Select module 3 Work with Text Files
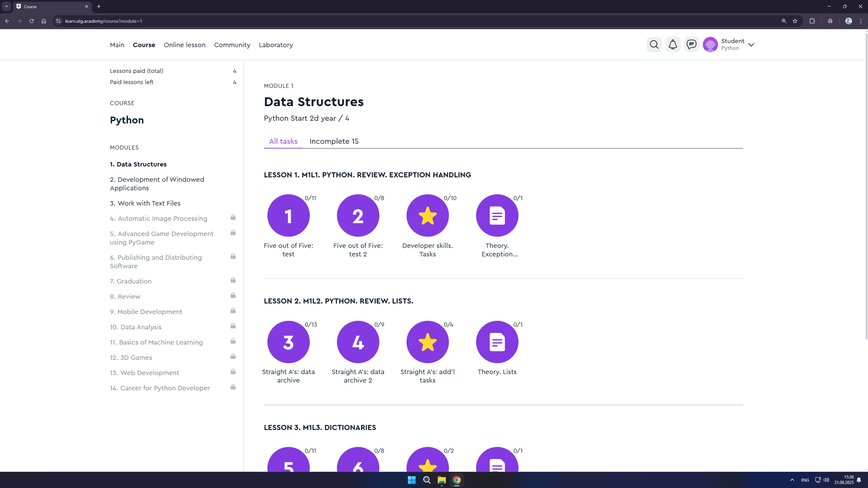Screen dimensions: 868x488 145,203
